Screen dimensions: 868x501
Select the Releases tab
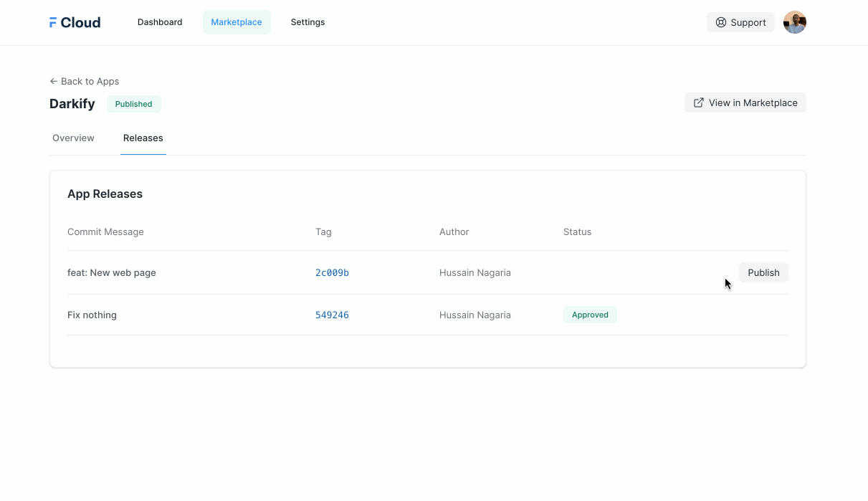[x=143, y=138]
